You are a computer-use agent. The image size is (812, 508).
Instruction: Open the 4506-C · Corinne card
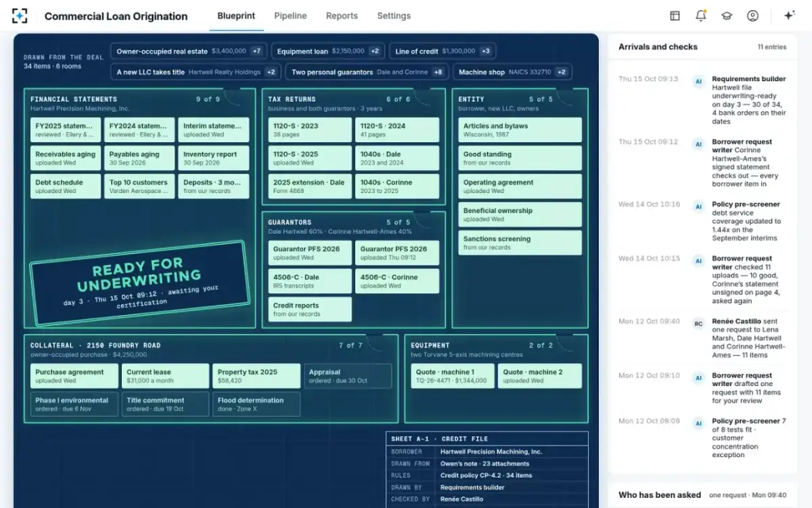click(x=397, y=281)
